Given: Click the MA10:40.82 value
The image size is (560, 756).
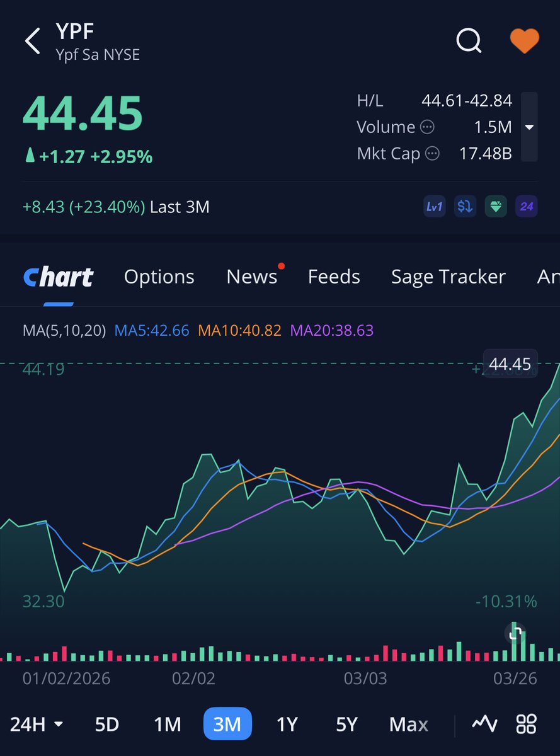Looking at the screenshot, I should [x=239, y=330].
